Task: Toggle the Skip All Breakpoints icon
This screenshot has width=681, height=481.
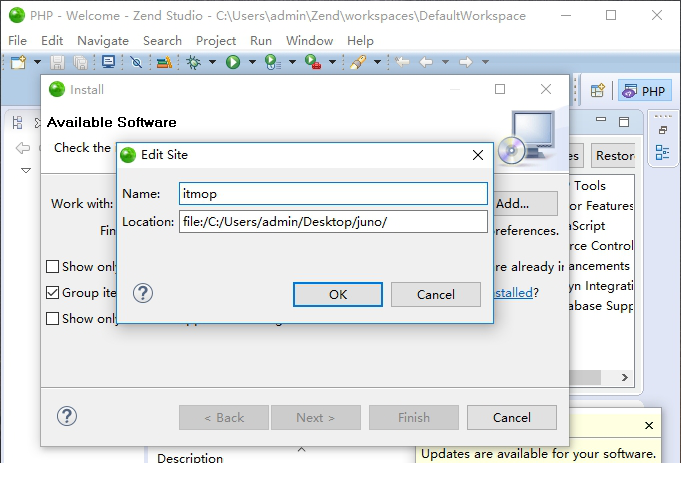Action: click(x=136, y=62)
